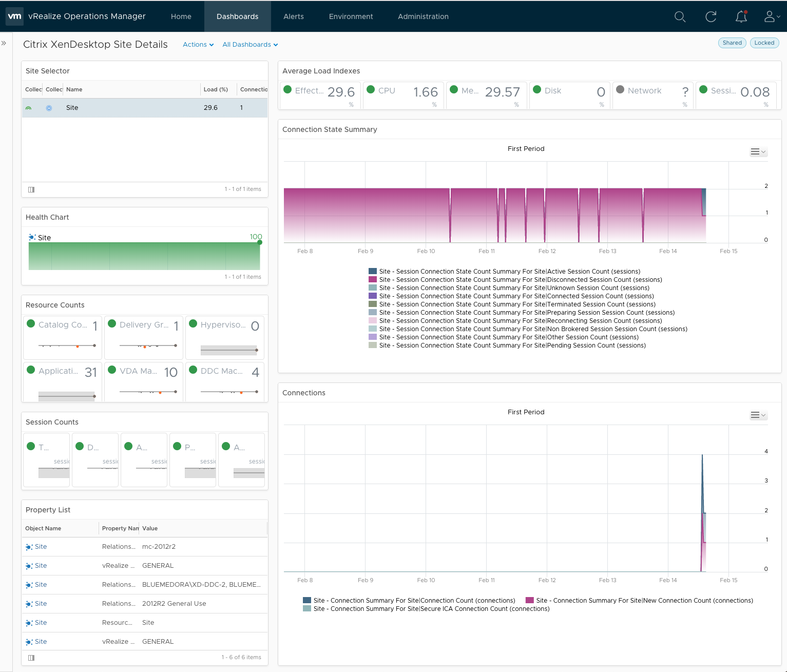Click the Disk load index status dot
This screenshot has height=672, width=787.
[537, 89]
